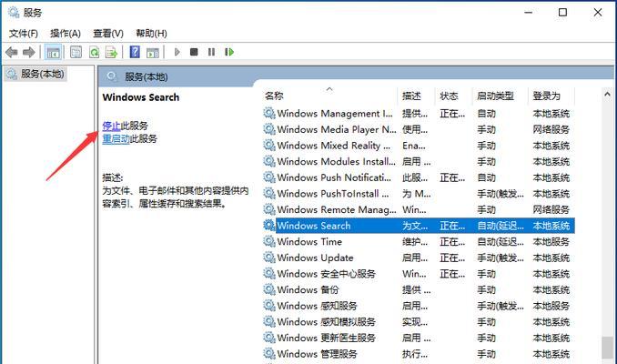Minimize the 服务 window
The height and width of the screenshot is (364, 617).
click(528, 12)
